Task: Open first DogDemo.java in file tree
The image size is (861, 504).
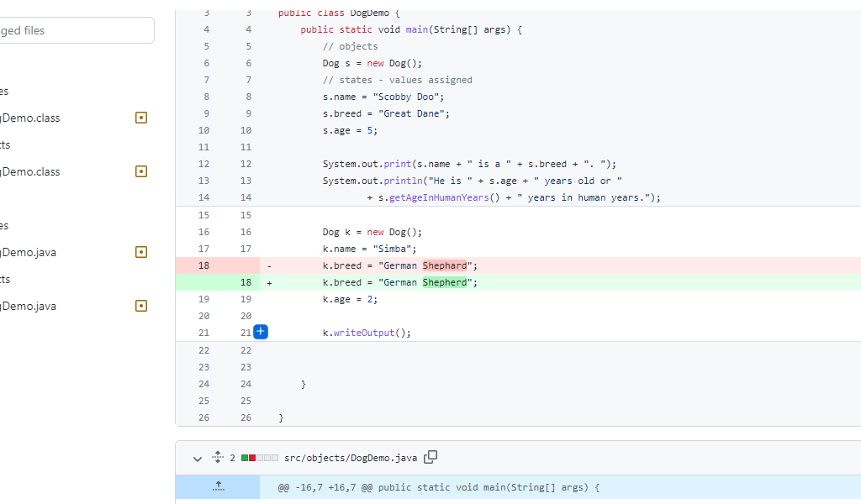Action: tap(28, 252)
